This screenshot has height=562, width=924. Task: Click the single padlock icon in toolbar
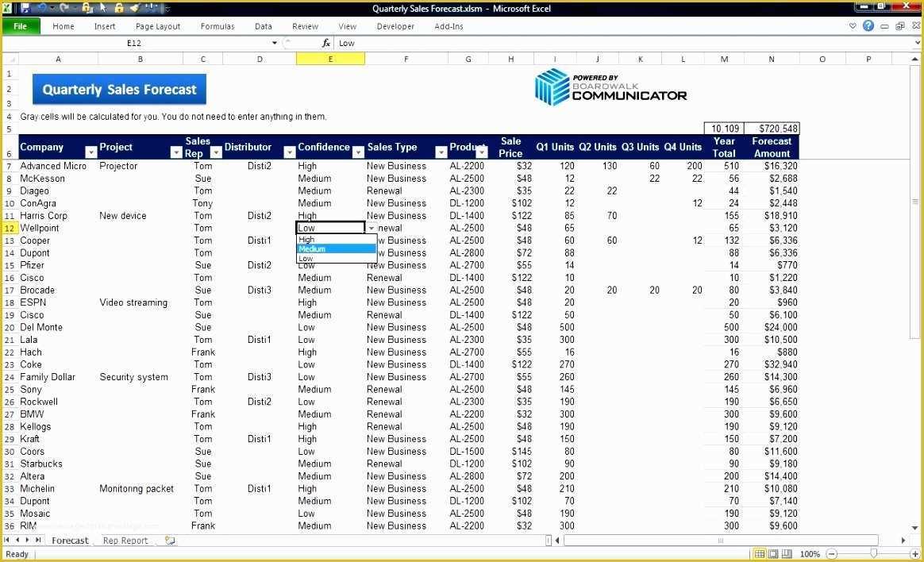click(119, 8)
